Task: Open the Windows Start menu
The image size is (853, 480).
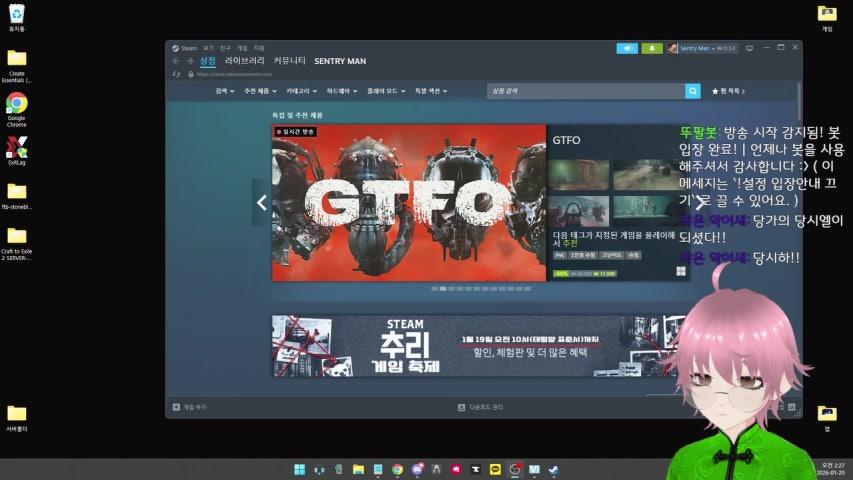Action: coord(299,469)
